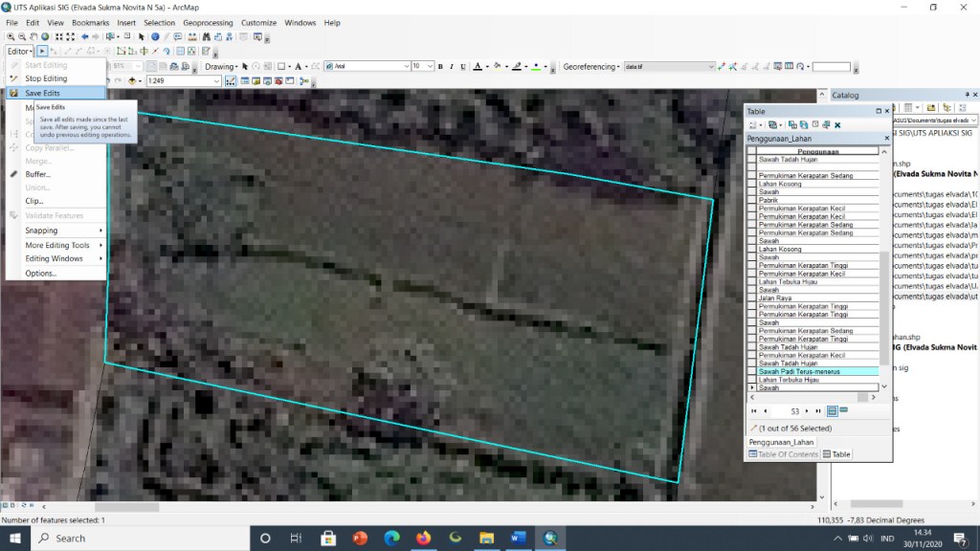
Task: Expand the font size dropdown
Action: (x=430, y=66)
